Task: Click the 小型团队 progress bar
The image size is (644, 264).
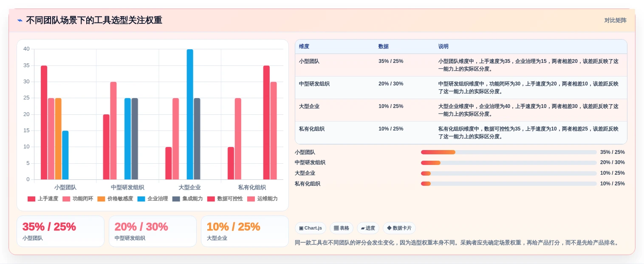Action: pyautogui.click(x=509, y=152)
